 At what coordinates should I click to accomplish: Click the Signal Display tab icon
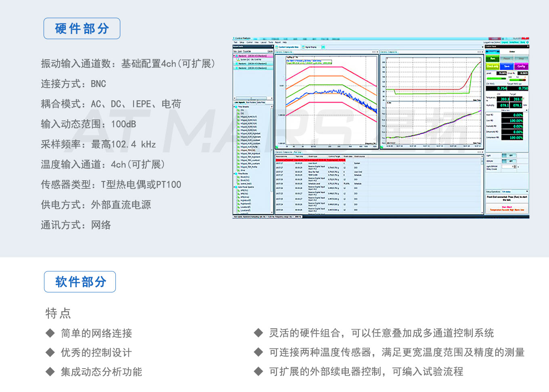pos(304,47)
